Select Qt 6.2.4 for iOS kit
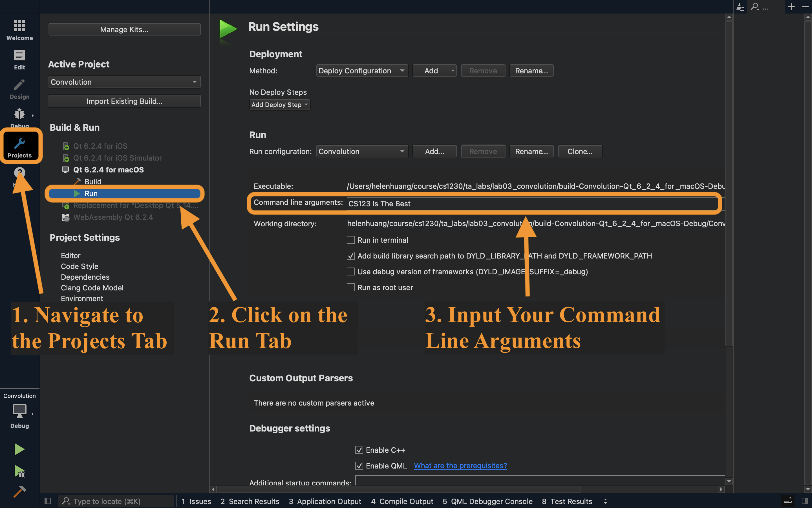 pyautogui.click(x=100, y=146)
